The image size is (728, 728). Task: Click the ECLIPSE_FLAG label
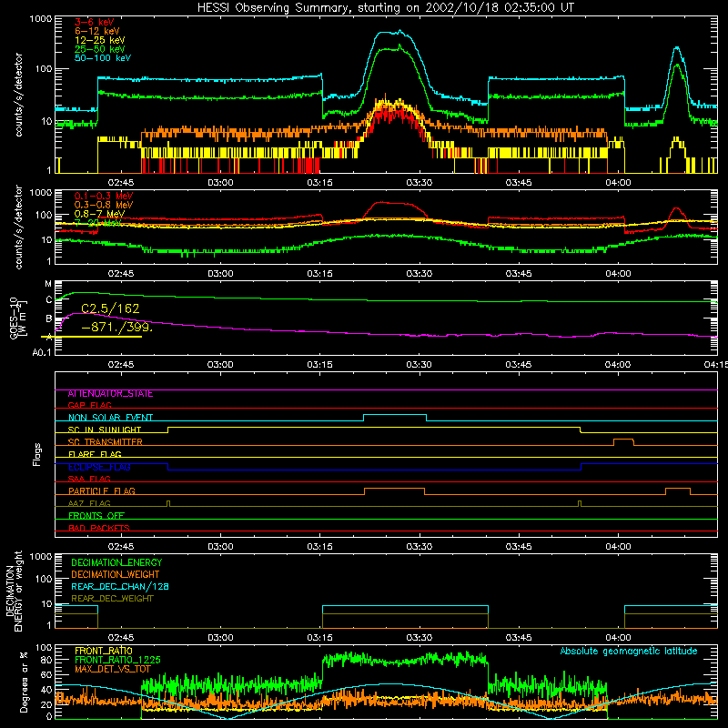tap(99, 467)
